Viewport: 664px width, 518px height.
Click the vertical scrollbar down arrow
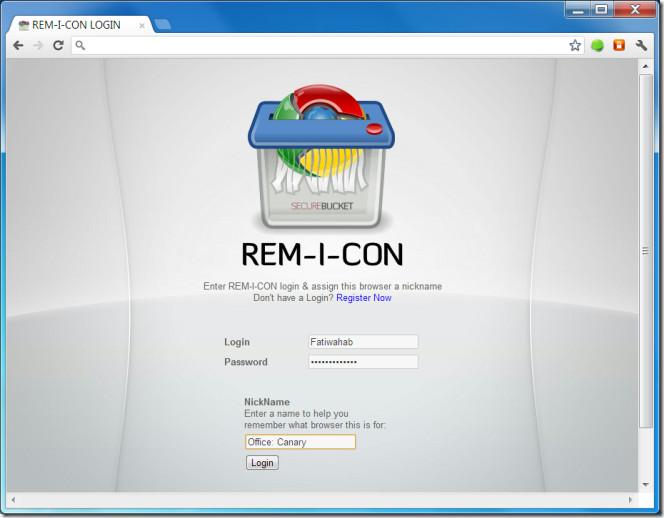pos(645,484)
